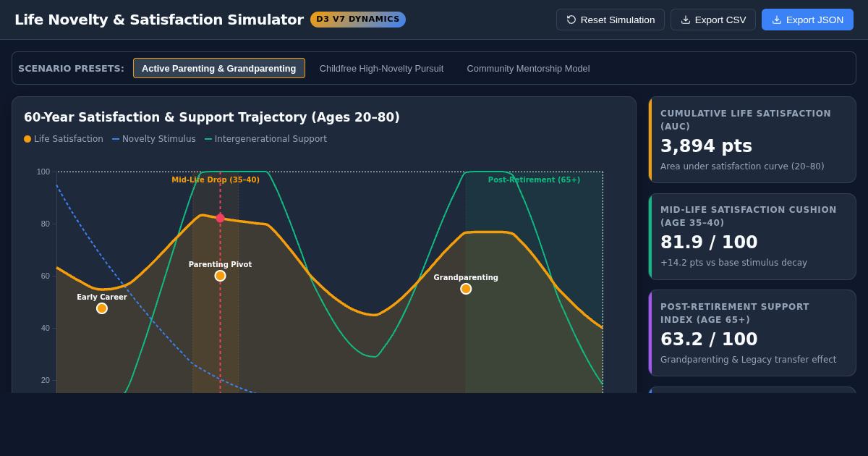Click the Export JSON button
Viewport: 868px width, 456px height.
(807, 20)
